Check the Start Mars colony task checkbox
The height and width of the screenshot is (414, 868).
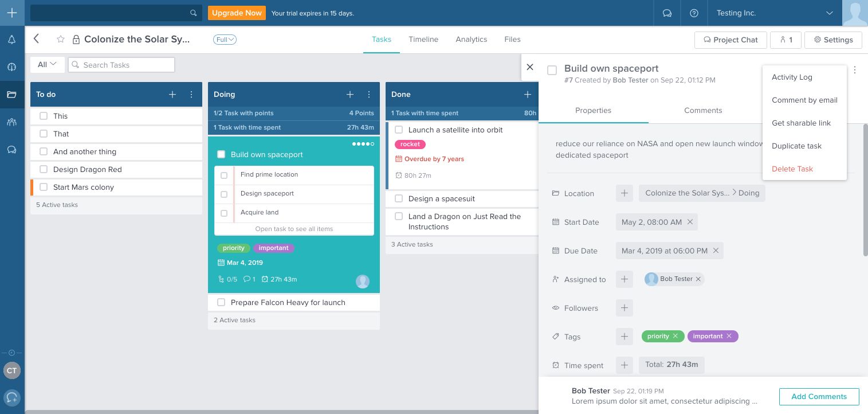point(44,187)
